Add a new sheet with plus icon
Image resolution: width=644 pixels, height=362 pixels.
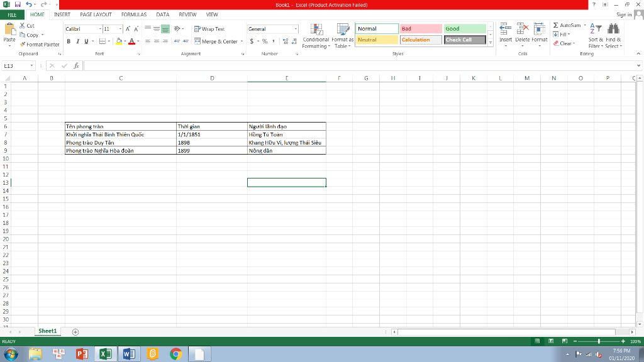click(x=75, y=331)
